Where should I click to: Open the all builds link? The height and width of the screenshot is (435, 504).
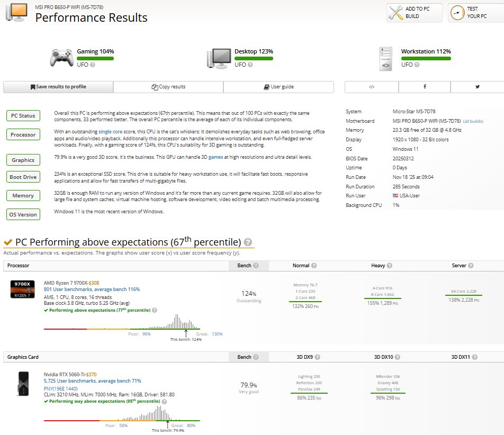[x=473, y=121]
